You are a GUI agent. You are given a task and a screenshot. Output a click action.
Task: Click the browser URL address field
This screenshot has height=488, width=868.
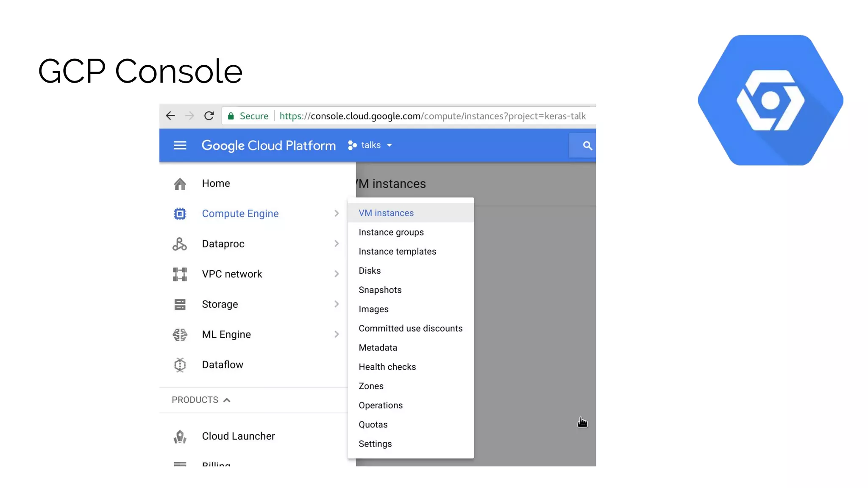pos(409,116)
